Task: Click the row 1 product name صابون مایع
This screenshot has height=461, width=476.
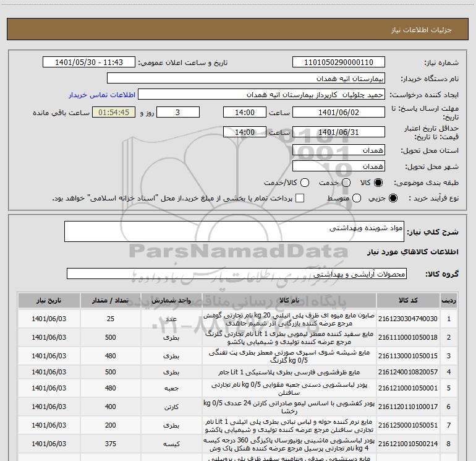Action: tap(289, 319)
